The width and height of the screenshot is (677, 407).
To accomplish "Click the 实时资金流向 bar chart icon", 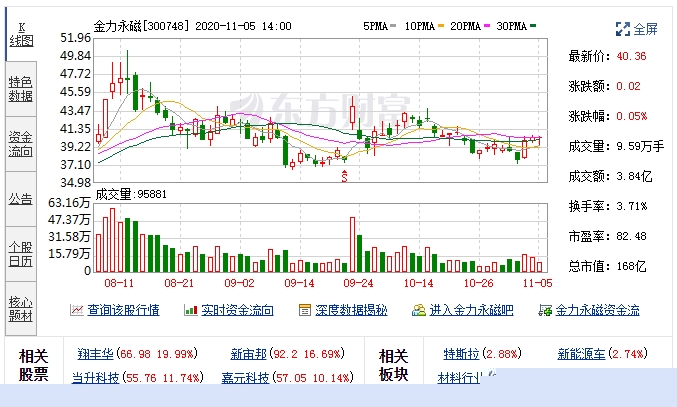I will [190, 310].
